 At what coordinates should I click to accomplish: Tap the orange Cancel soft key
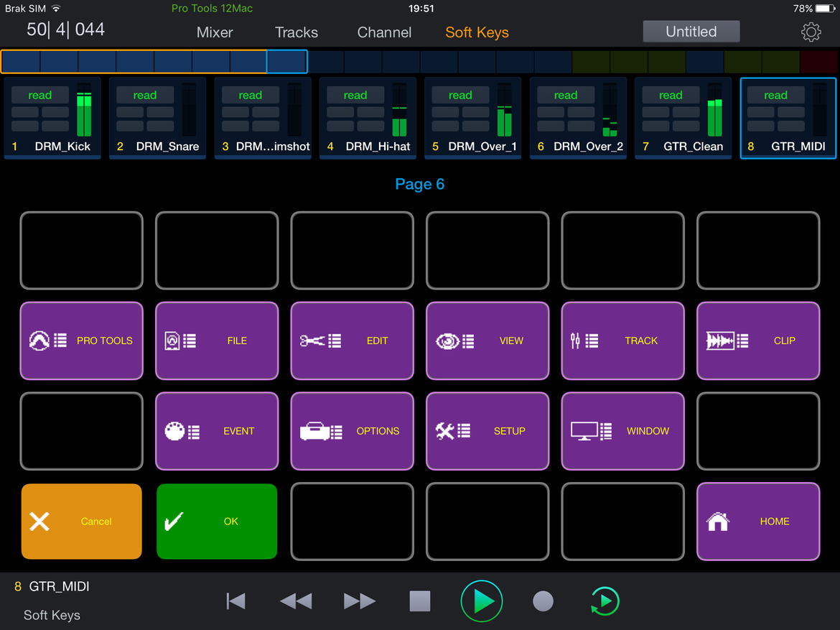(x=81, y=521)
